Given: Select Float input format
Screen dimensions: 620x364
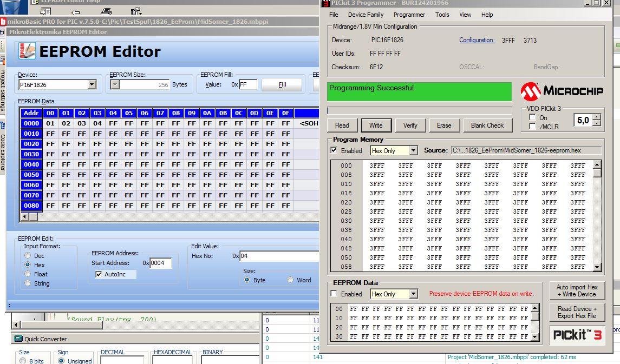Looking at the screenshot, I should pos(28,274).
